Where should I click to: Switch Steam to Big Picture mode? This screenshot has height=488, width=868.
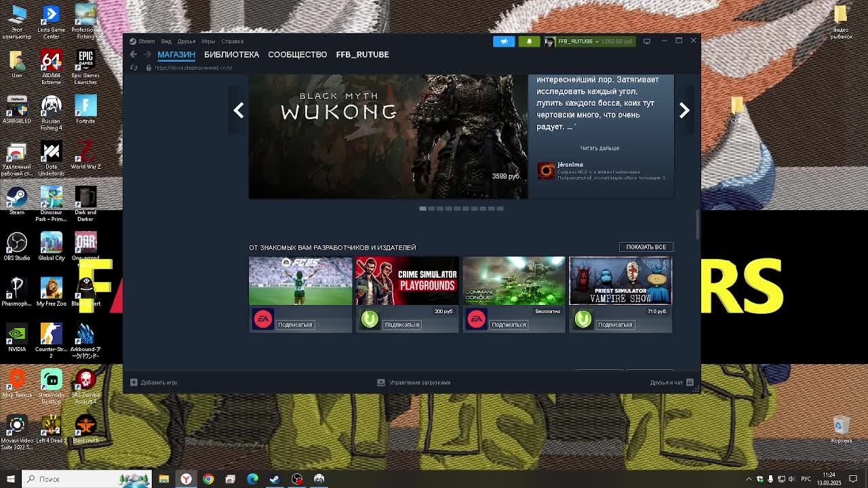click(x=647, y=41)
